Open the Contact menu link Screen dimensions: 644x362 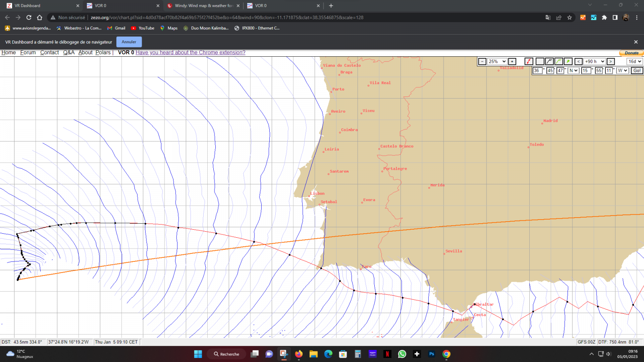50,52
